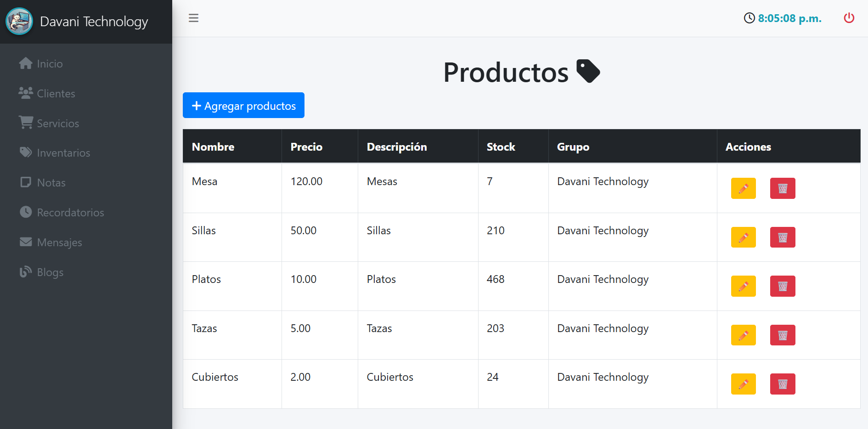This screenshot has width=868, height=429.
Task: Edit the Tazas product row
Action: pos(743,335)
